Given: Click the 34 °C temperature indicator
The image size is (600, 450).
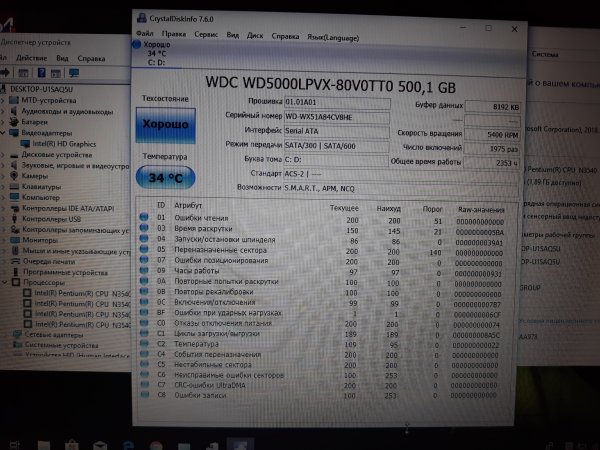Looking at the screenshot, I should pos(165,178).
